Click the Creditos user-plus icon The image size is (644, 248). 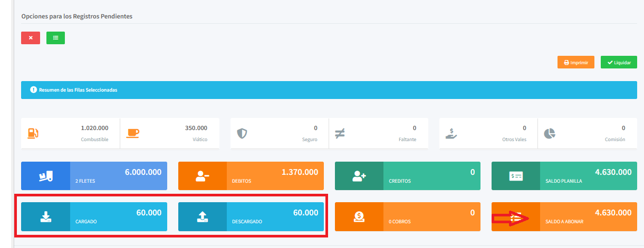[x=359, y=176]
